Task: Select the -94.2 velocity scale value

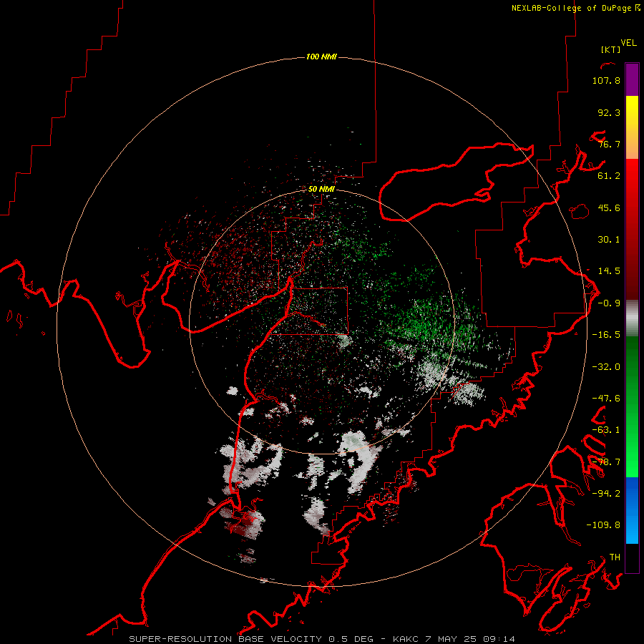Action: coord(606,494)
